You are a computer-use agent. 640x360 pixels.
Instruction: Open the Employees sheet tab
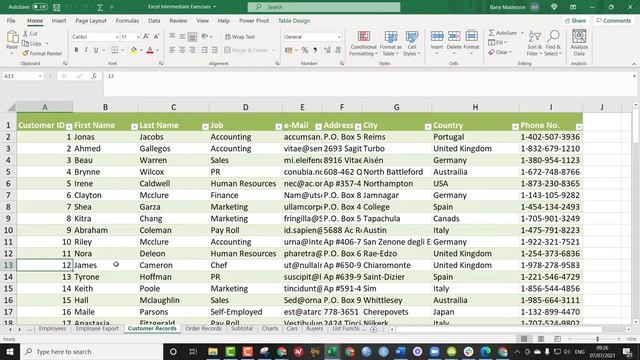[52, 328]
